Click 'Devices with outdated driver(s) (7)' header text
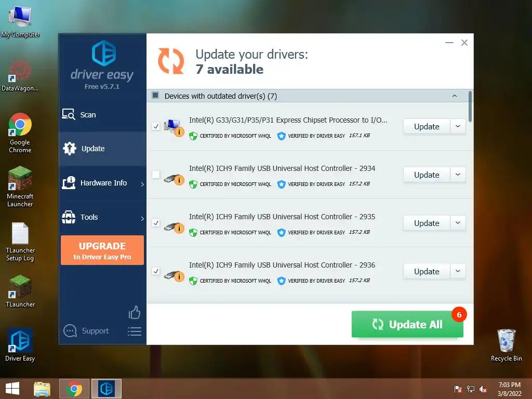Screen dimensions: 532x399 (221, 96)
